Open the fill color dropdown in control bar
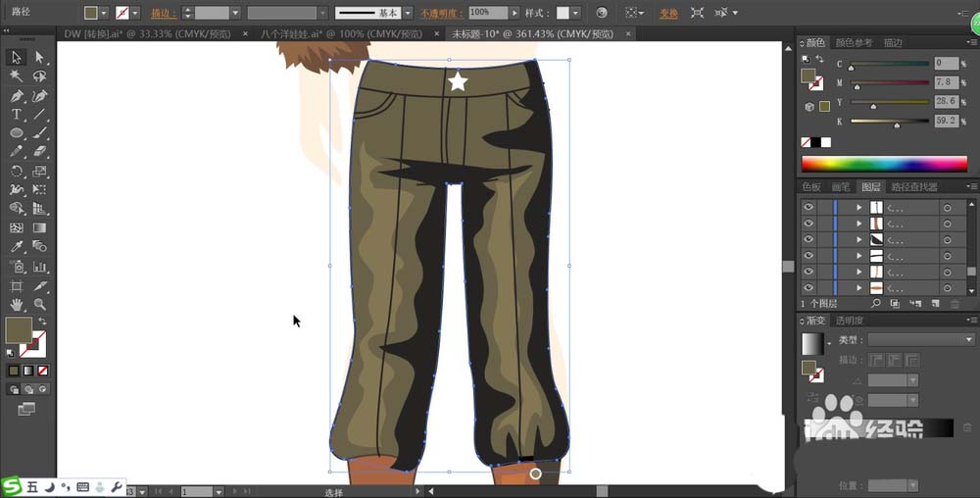Screen dimensions: 980x498 [105, 13]
